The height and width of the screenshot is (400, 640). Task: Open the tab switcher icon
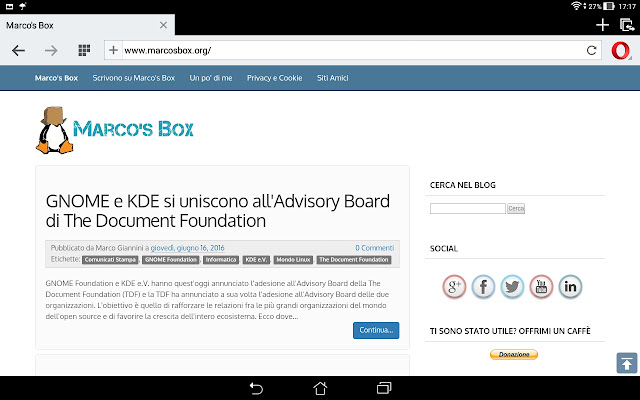coord(627,25)
